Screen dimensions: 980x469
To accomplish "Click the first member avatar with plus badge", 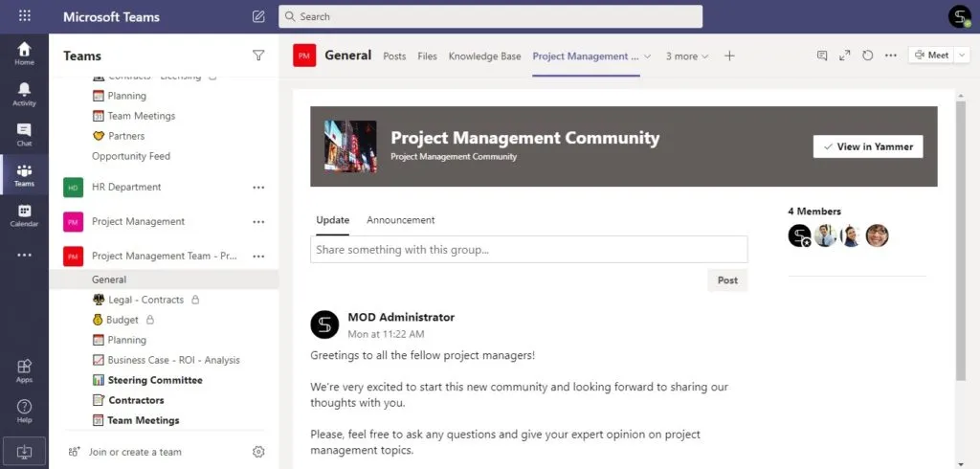I will [x=799, y=235].
